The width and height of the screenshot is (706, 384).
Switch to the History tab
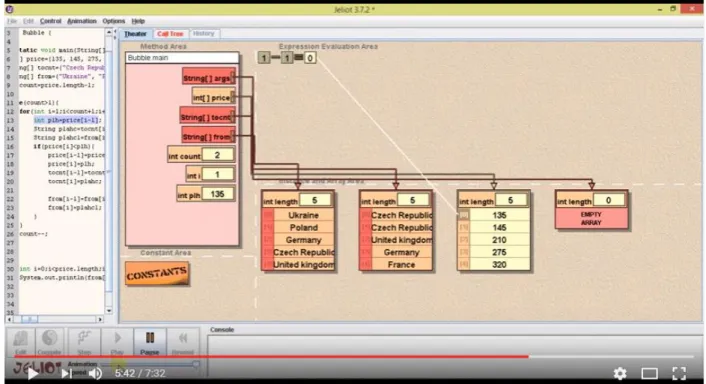click(204, 34)
